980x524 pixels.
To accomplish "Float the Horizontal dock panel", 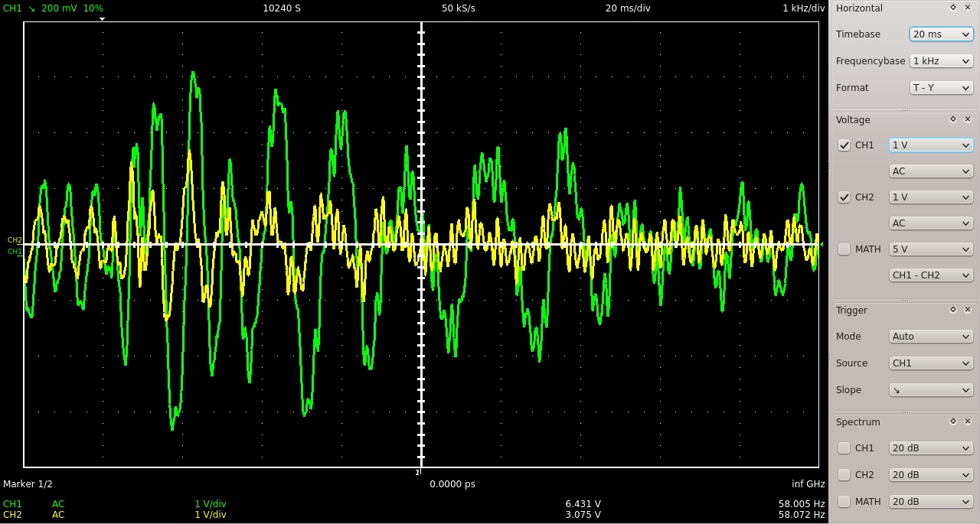I will click(x=953, y=8).
